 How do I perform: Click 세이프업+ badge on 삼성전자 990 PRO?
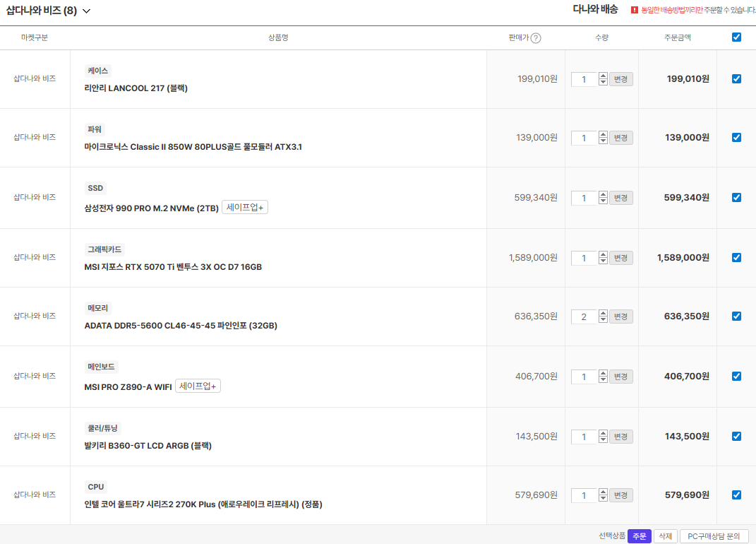click(245, 208)
